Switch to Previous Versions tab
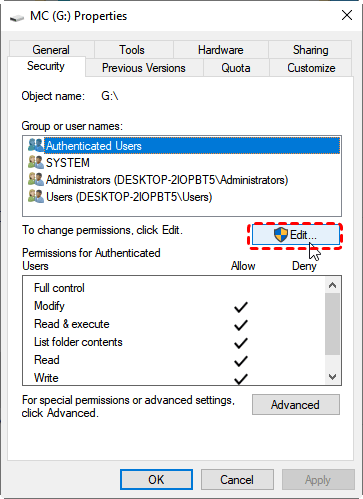The image size is (363, 499). click(x=144, y=68)
